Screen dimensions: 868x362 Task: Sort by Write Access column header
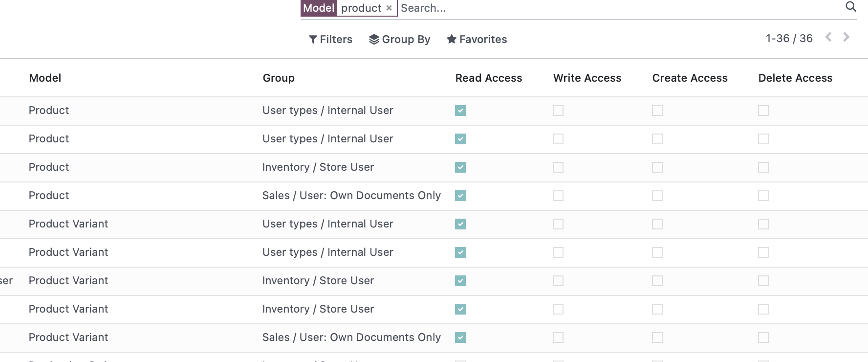click(587, 78)
